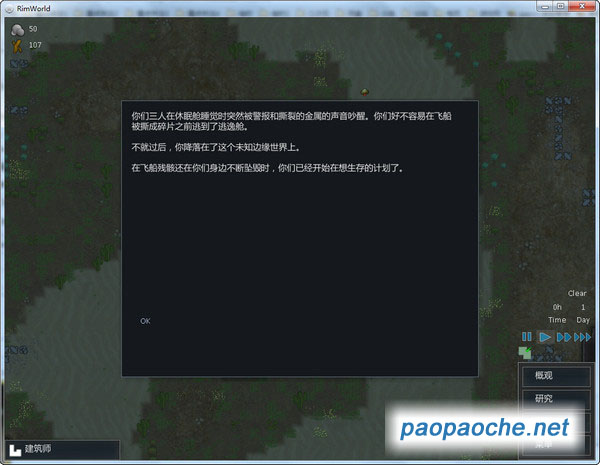The width and height of the screenshot is (600, 465).
Task: Click the Day label
Action: click(583, 320)
